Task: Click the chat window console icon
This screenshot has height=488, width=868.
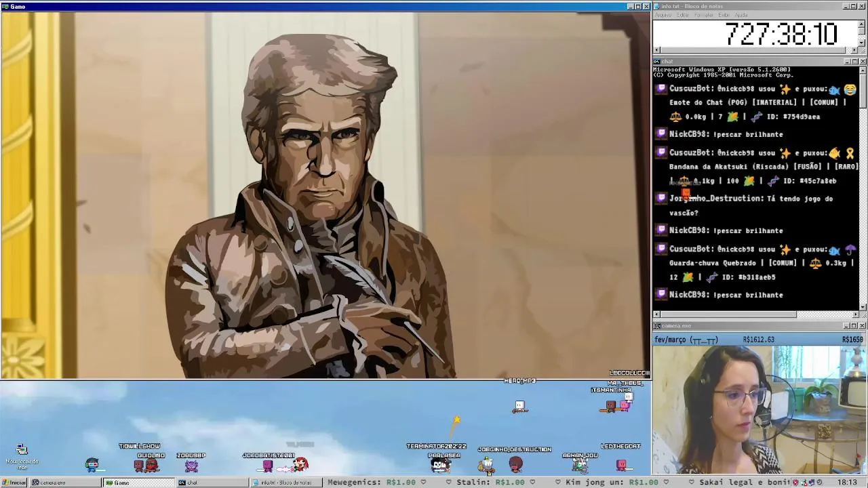Action: point(657,62)
